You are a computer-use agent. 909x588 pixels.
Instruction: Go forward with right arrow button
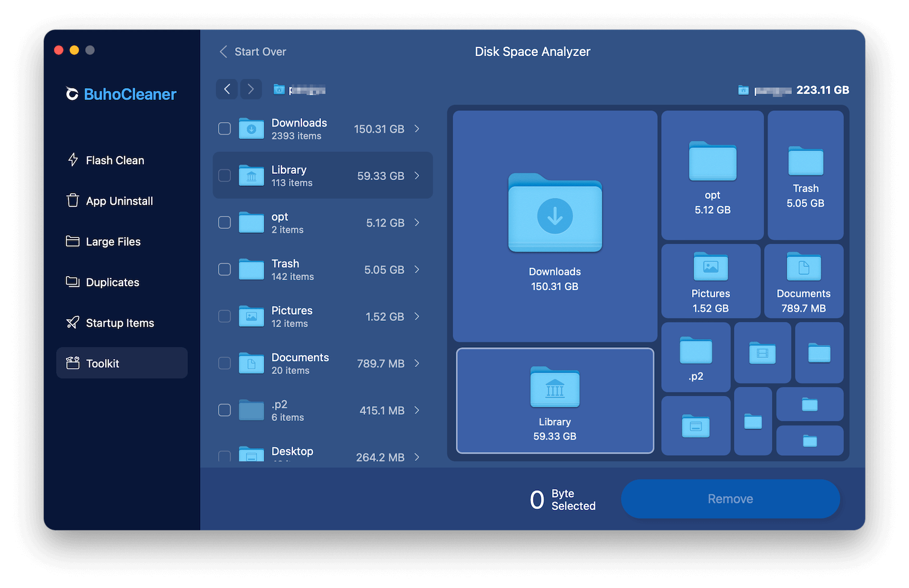pyautogui.click(x=251, y=89)
